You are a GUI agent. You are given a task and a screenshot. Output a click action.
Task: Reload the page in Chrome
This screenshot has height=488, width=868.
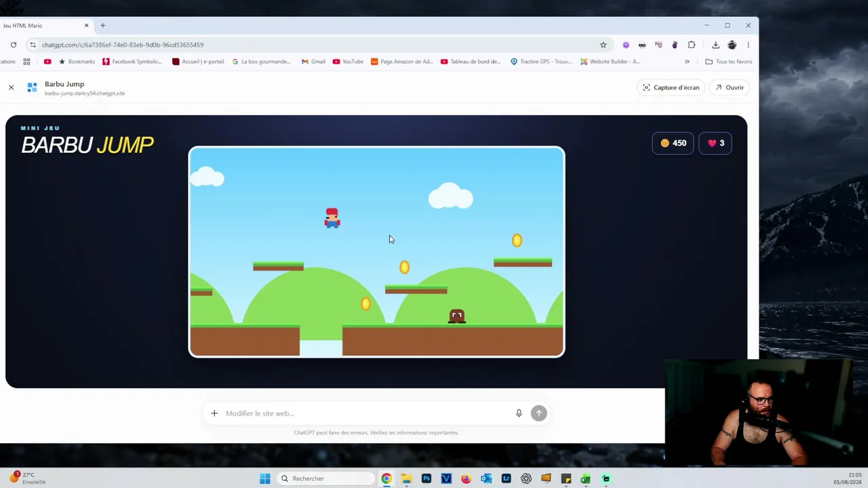[x=14, y=45]
